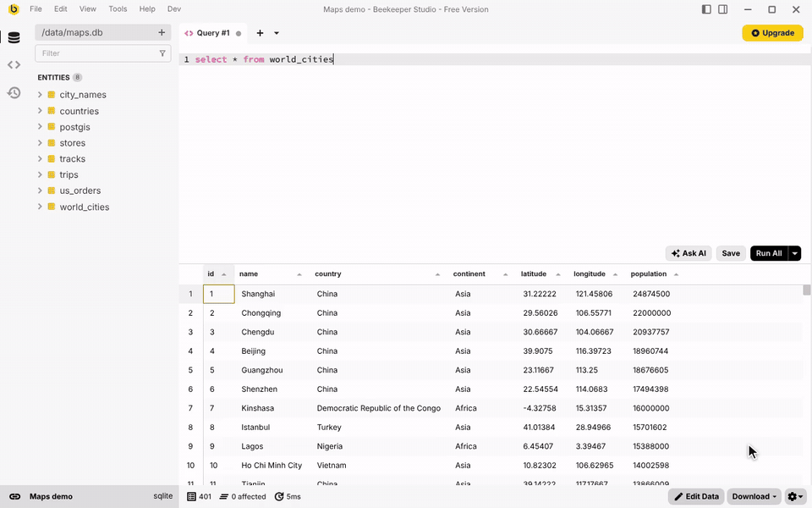Click the row count 401 indicator
The height and width of the screenshot is (508, 812).
[200, 497]
